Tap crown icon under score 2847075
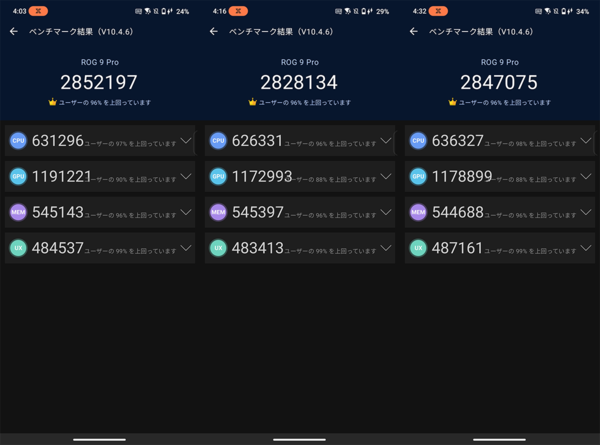Viewport: 600px width, 445px height. click(x=452, y=102)
